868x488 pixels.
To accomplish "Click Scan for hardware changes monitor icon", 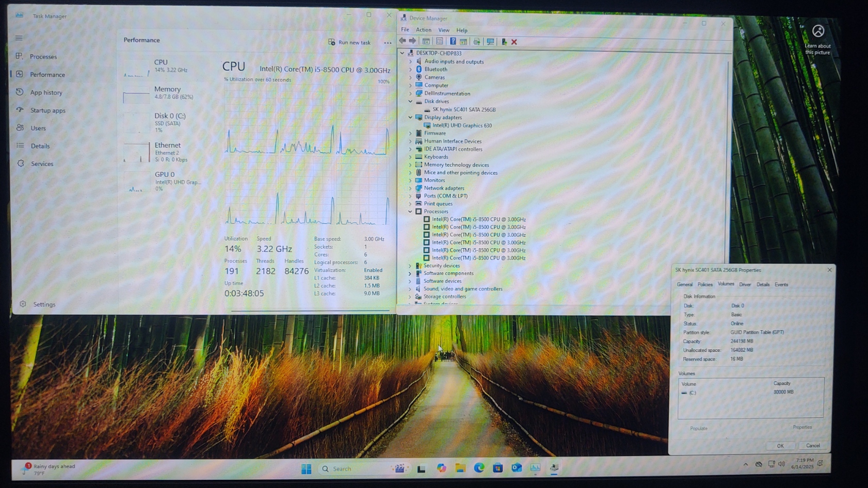I will point(490,42).
